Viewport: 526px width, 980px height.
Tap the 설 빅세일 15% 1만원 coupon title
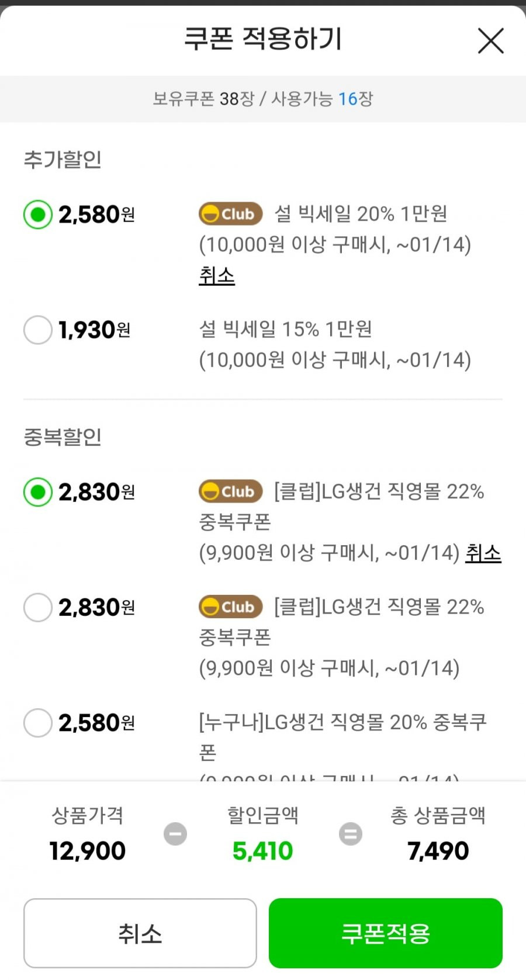(286, 329)
